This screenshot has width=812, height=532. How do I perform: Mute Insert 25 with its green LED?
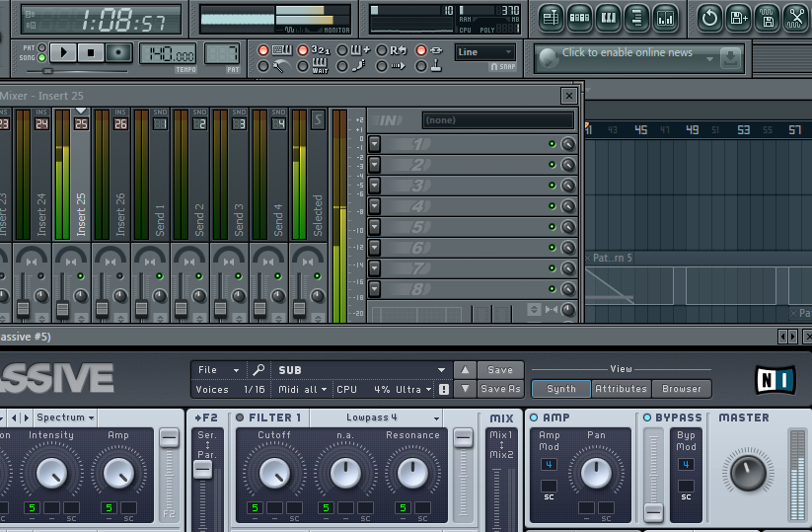tap(81, 276)
